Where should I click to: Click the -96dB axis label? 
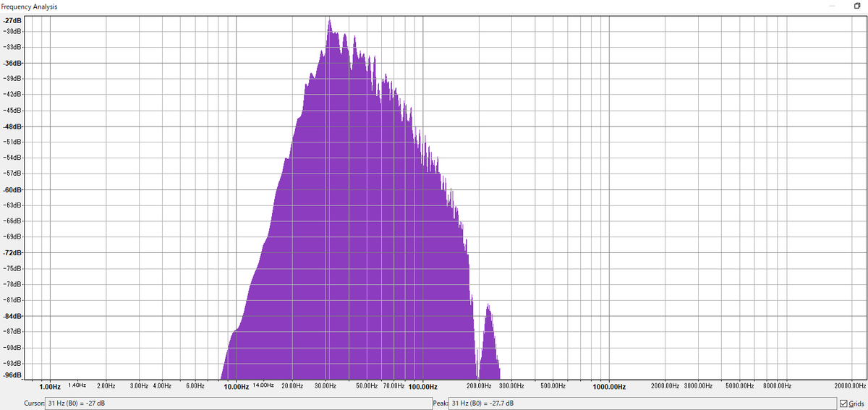click(12, 375)
